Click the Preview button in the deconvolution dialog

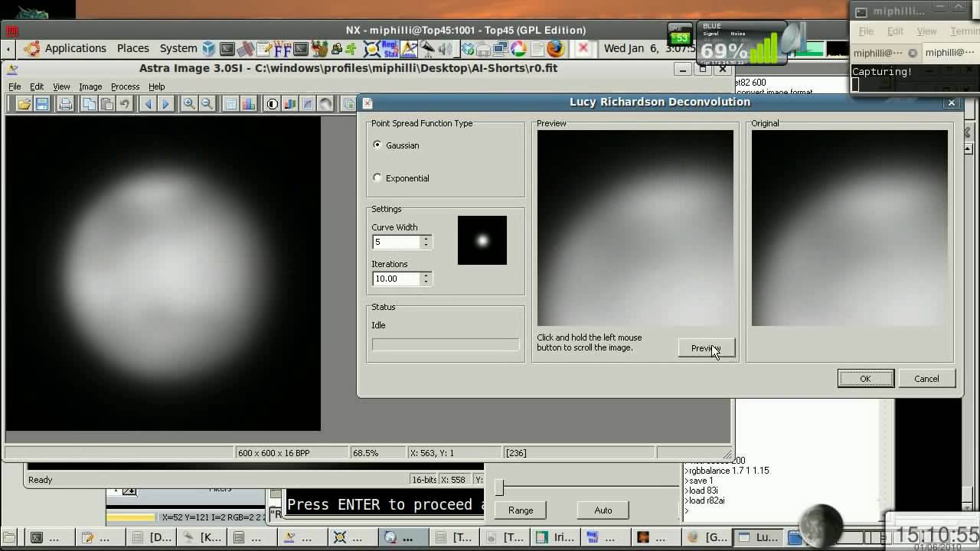pyautogui.click(x=706, y=348)
